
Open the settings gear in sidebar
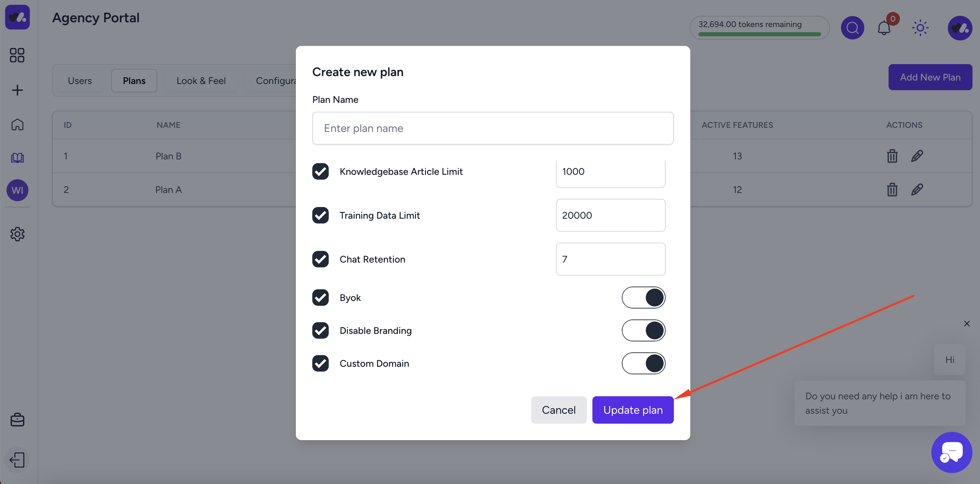pos(17,234)
